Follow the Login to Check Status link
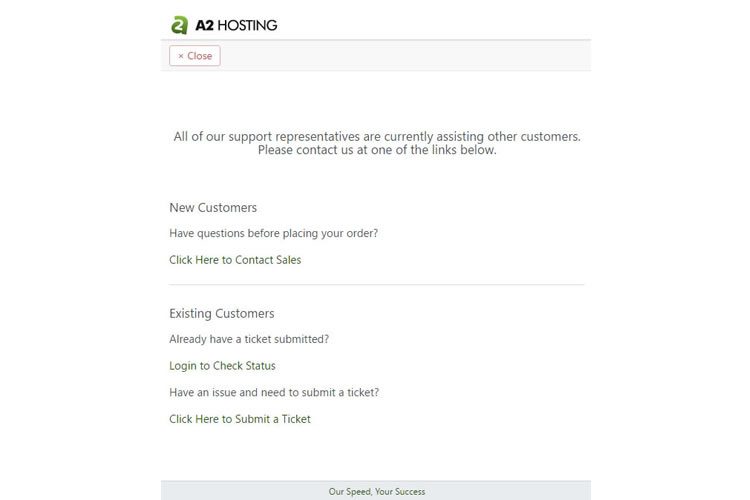This screenshot has width=750, height=500. click(222, 366)
